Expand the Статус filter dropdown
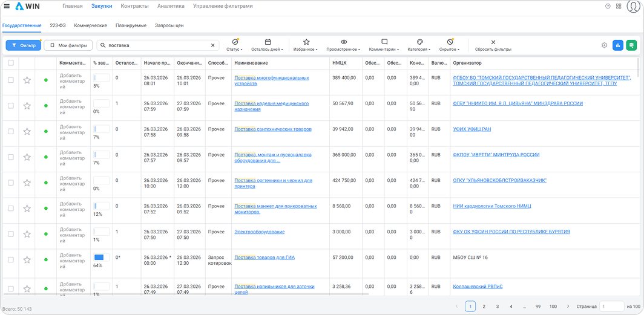Screen dimensions: 644x315 234,45
